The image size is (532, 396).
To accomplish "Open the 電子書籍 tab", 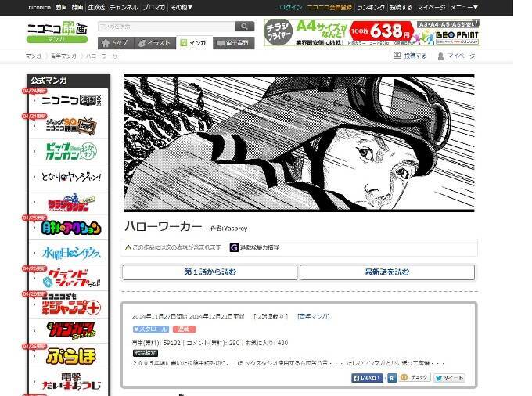I will 233,43.
